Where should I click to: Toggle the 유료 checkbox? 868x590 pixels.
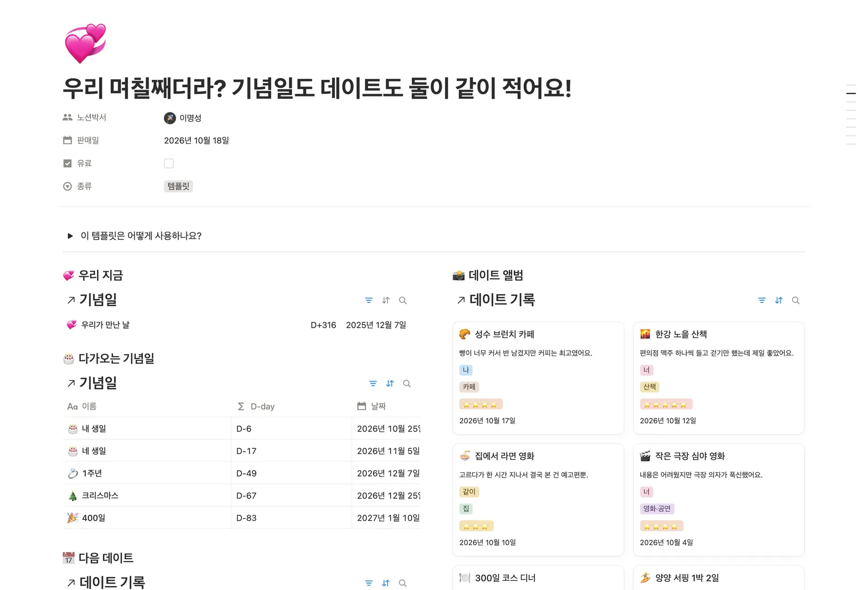(x=169, y=163)
